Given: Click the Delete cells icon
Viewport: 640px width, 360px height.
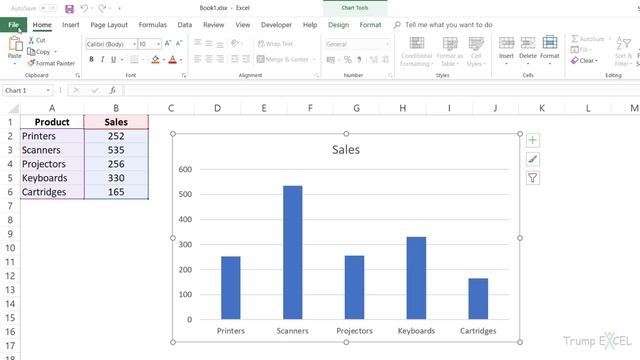Looking at the screenshot, I should [x=528, y=42].
